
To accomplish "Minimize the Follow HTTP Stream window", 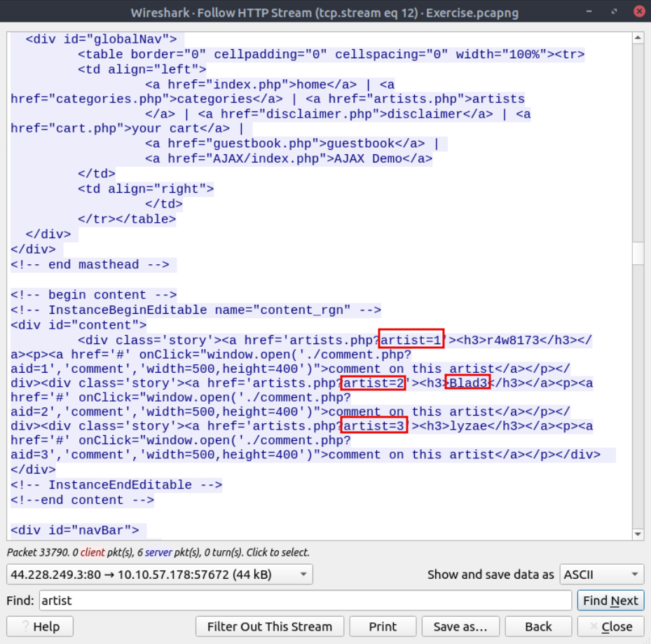I will (591, 13).
